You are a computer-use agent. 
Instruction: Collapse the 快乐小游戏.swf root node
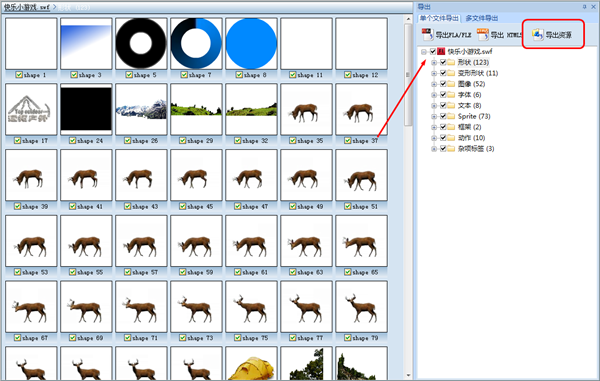pyautogui.click(x=424, y=52)
